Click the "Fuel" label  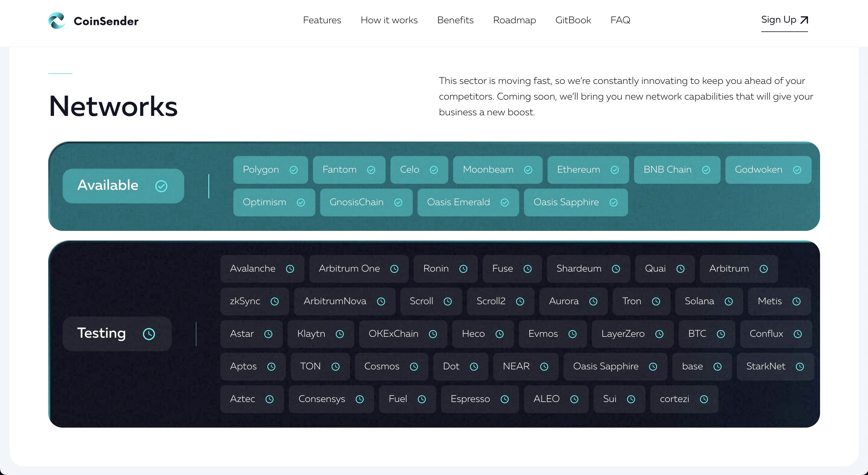[x=398, y=399]
